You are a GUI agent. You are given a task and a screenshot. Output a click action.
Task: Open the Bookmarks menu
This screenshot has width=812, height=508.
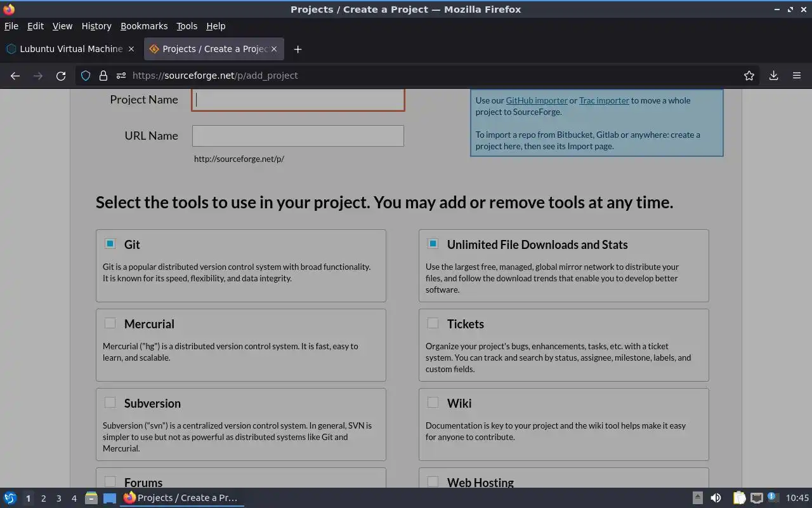[144, 26]
